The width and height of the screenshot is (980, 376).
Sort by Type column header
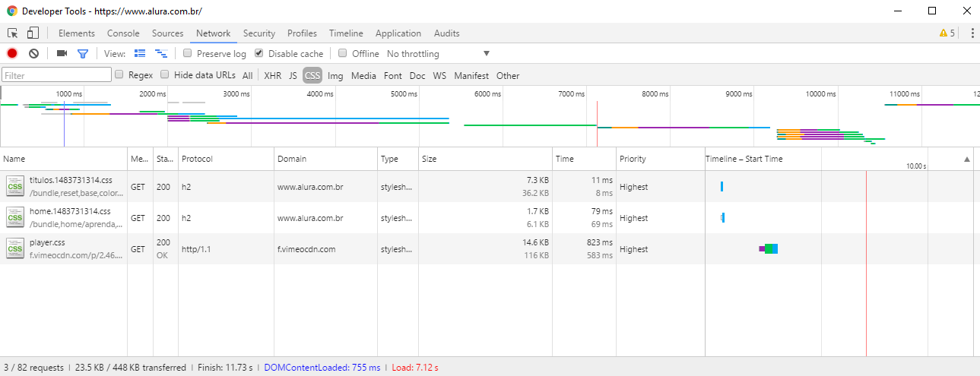398,159
